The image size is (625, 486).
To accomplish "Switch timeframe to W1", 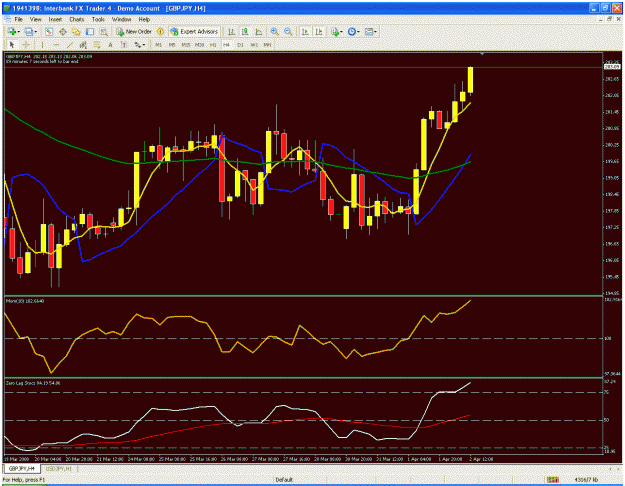I will (254, 45).
